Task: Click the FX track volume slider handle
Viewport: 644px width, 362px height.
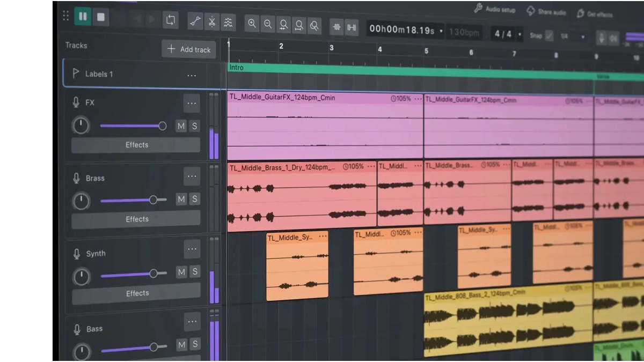Action: click(x=162, y=126)
